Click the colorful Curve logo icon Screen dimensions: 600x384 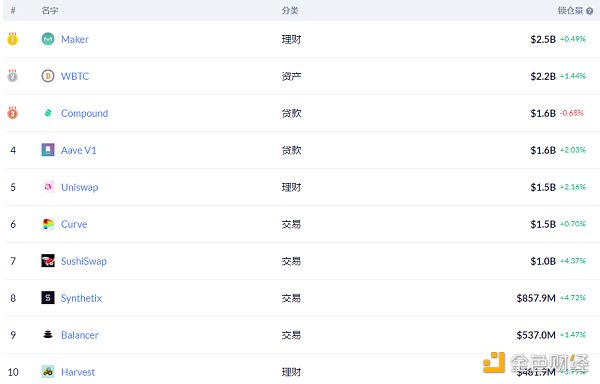(x=48, y=224)
